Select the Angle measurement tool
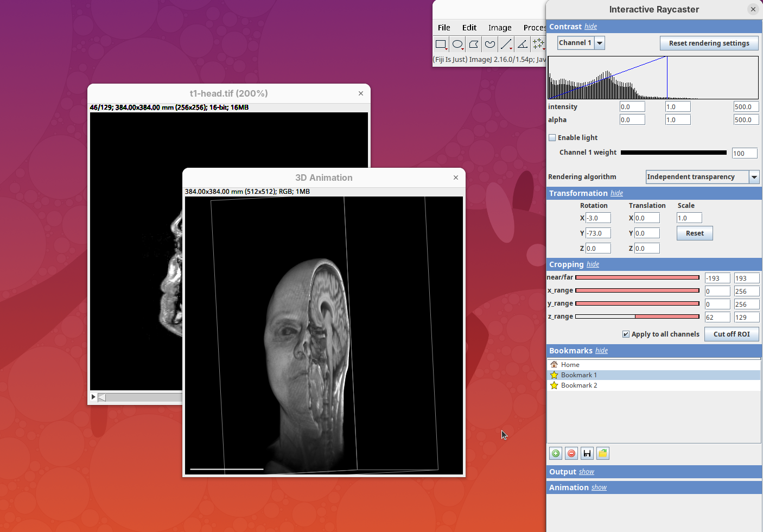The width and height of the screenshot is (763, 532). click(x=523, y=45)
